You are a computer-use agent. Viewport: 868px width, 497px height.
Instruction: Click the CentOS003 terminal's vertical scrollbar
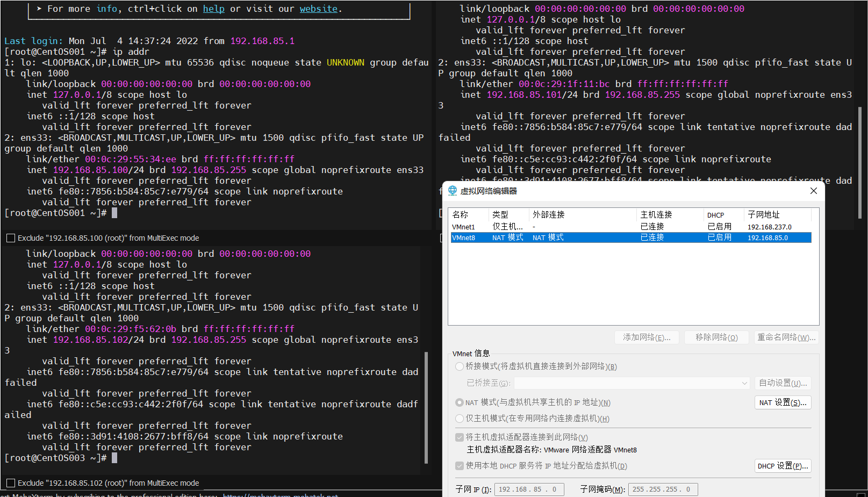click(426, 407)
